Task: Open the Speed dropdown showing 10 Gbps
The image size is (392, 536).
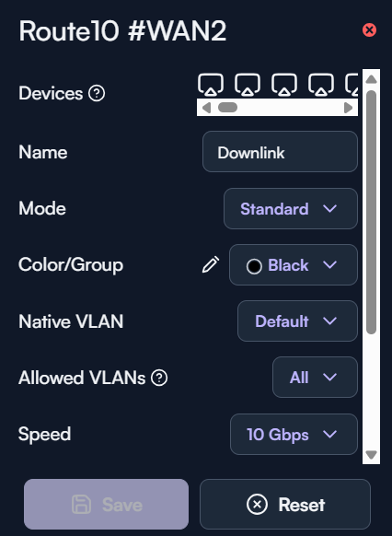Action: click(294, 434)
